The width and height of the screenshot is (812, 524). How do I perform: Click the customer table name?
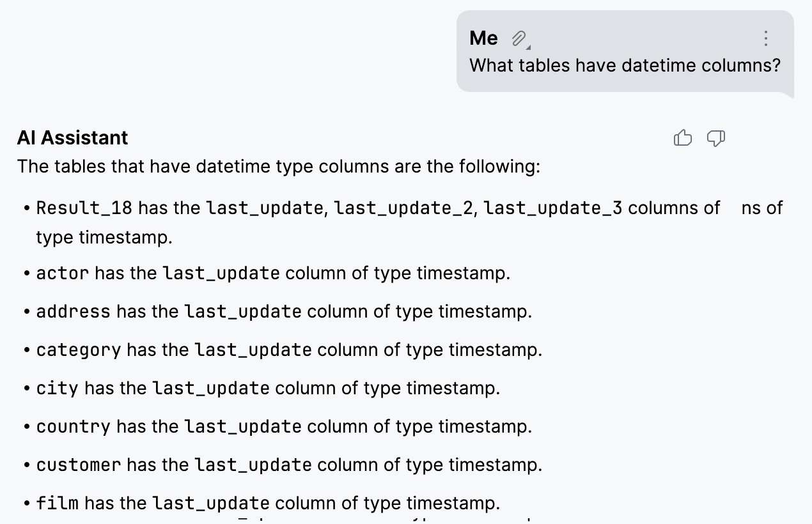(78, 465)
